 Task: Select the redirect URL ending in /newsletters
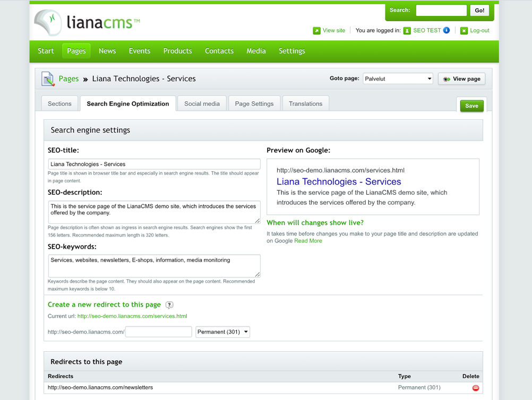100,387
